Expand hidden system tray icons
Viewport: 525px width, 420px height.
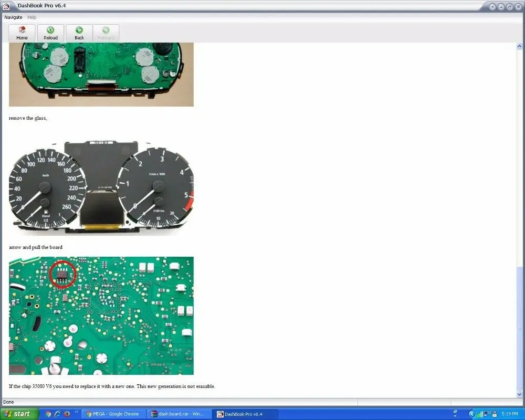point(472,414)
